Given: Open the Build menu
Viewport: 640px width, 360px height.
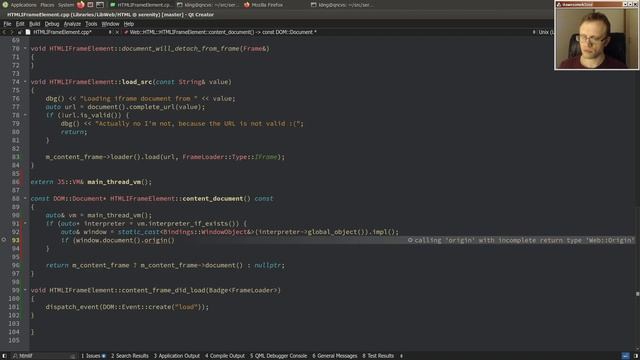Looking at the screenshot, I should coord(35,24).
